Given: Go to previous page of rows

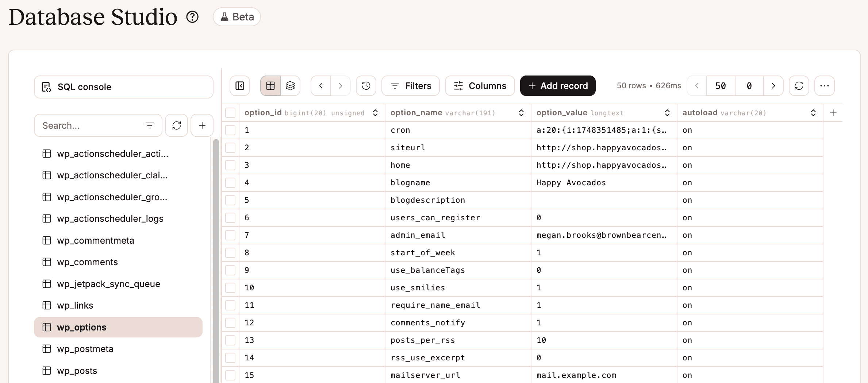Looking at the screenshot, I should 697,86.
